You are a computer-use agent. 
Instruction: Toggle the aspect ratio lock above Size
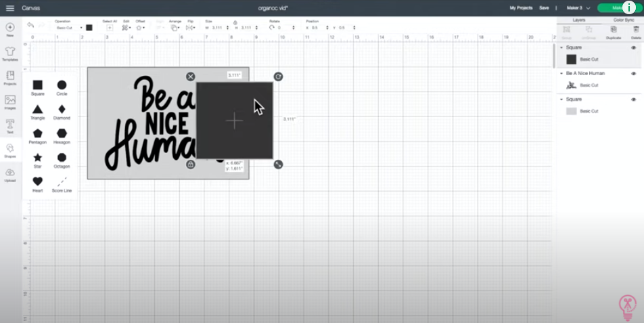point(235,22)
